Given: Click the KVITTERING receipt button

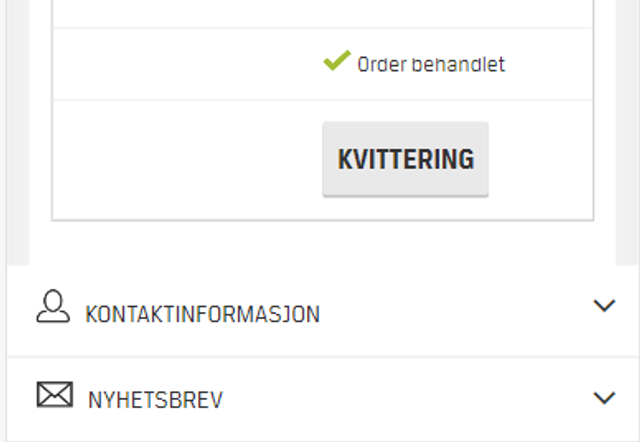Looking at the screenshot, I should click(405, 159).
